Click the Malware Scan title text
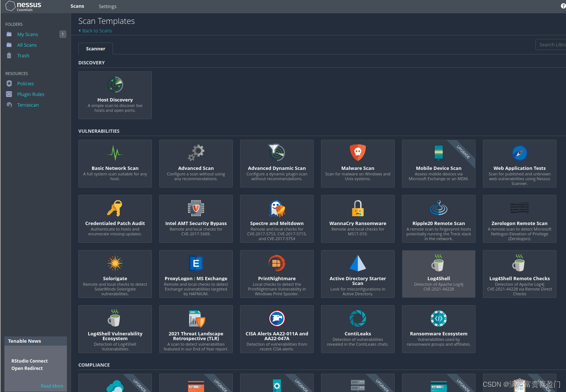Screen dimensions: 566x392 [358, 168]
